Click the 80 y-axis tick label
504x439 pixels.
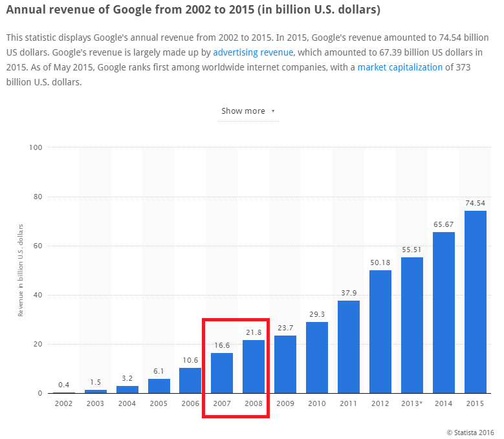(x=38, y=197)
